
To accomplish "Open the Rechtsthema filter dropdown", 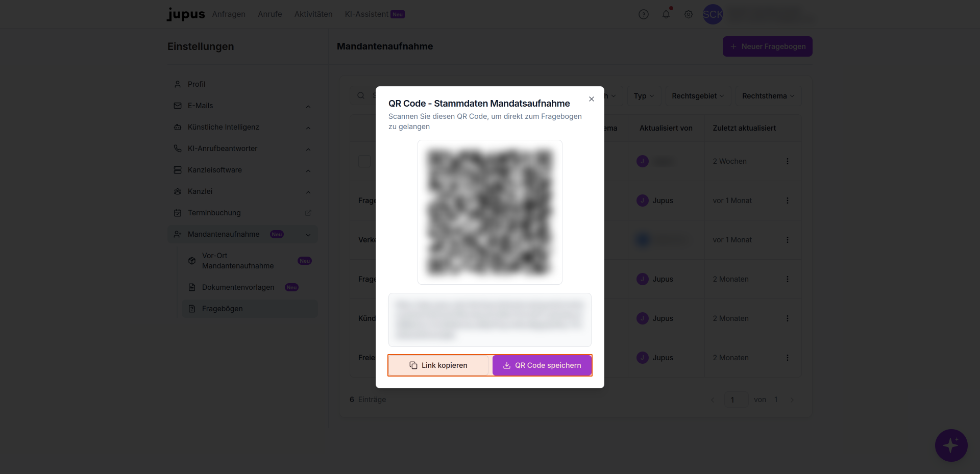I will [768, 96].
